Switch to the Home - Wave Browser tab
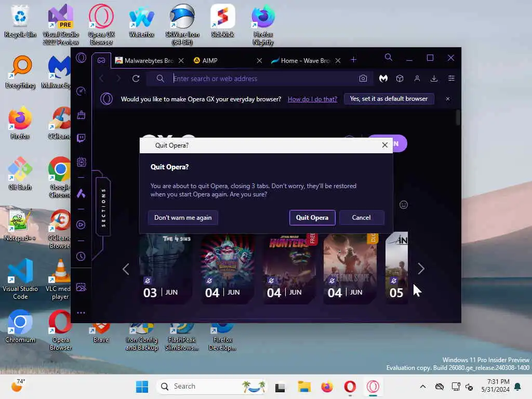532x399 pixels. (301, 60)
